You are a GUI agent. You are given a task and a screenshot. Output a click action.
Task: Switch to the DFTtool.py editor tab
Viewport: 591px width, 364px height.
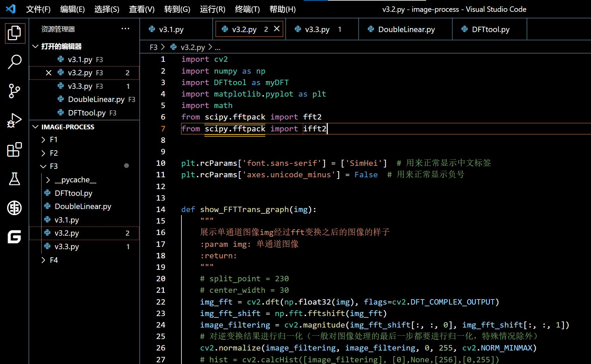click(x=490, y=29)
